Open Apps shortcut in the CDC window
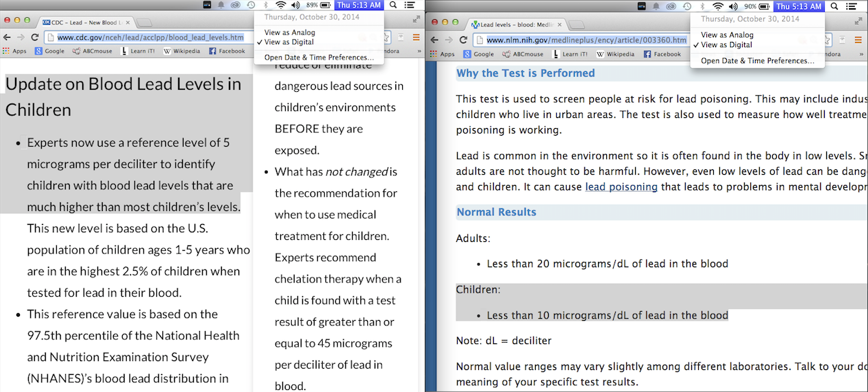 [x=14, y=51]
